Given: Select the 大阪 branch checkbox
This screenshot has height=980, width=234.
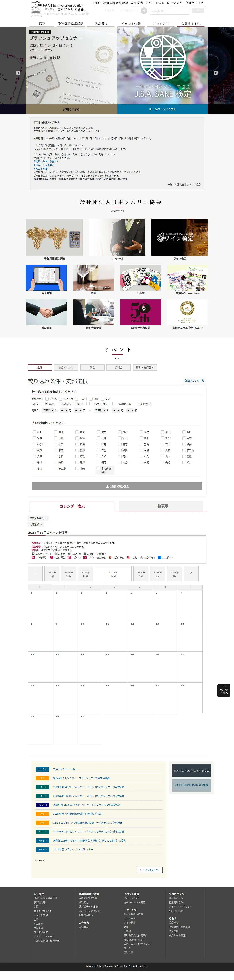Looking at the screenshot, I should [x=162, y=450].
